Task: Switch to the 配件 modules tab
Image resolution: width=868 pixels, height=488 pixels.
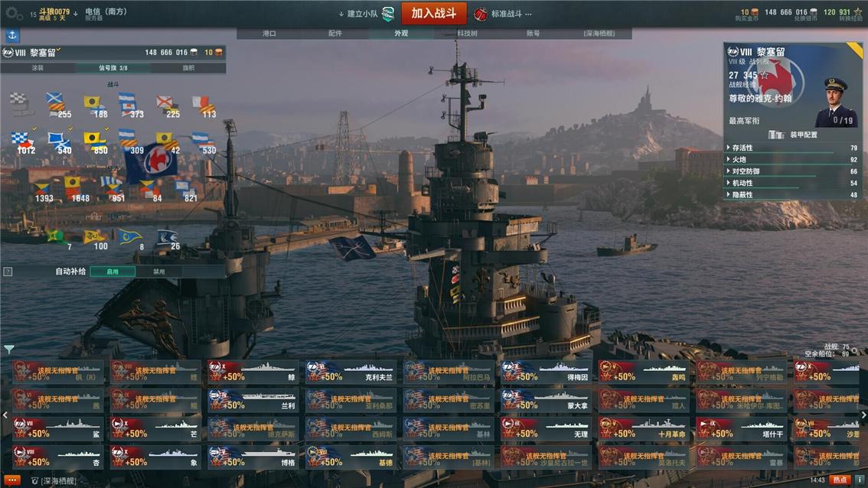Action: click(335, 34)
